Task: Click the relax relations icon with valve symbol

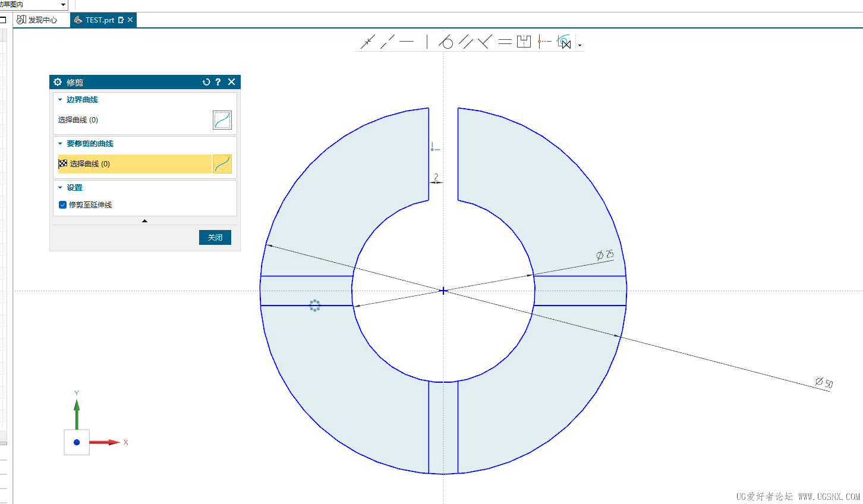Action: pyautogui.click(x=564, y=42)
